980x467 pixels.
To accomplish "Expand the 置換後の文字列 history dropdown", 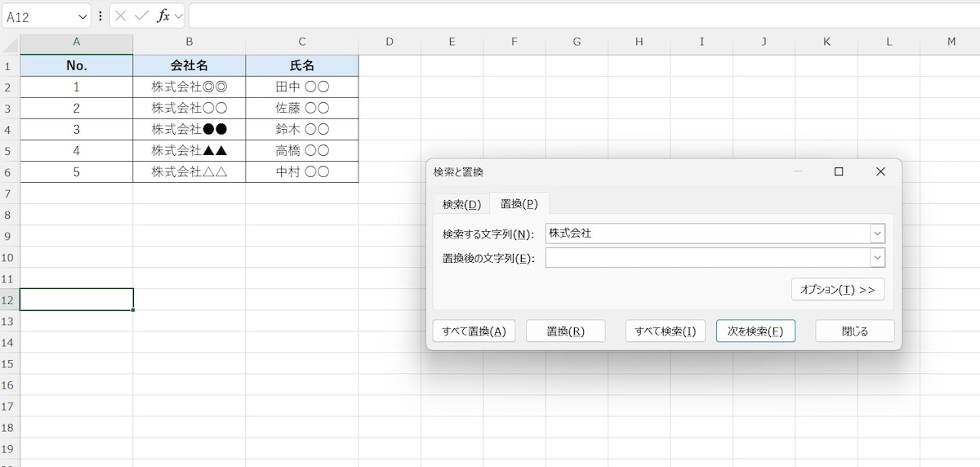I will coord(877,258).
